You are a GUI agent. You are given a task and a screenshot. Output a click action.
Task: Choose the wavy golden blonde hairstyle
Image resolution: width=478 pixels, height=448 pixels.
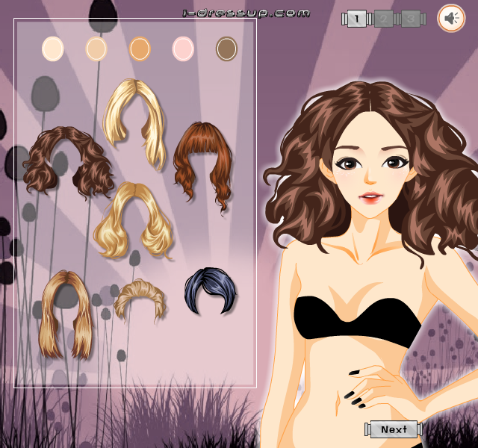(x=133, y=220)
